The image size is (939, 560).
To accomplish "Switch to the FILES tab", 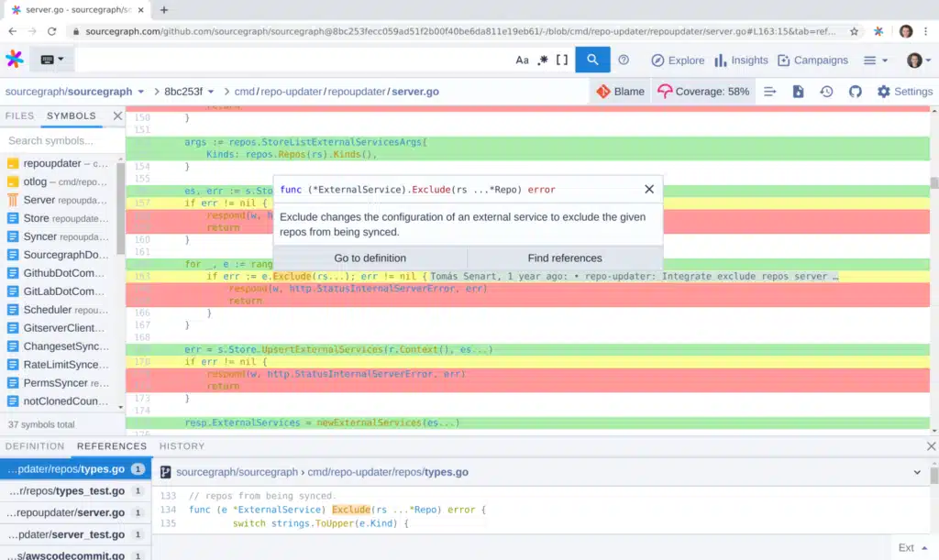I will pos(20,115).
